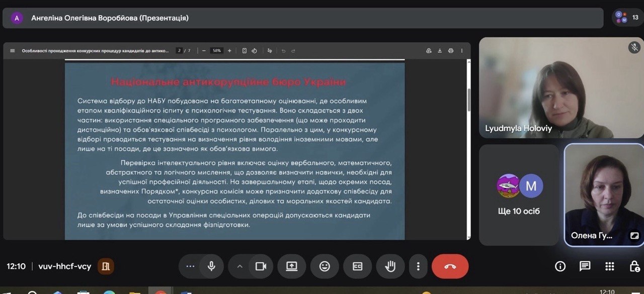Open PDF viewer sidebar hamburger menu
The width and height of the screenshot is (644, 294).
click(x=13, y=51)
